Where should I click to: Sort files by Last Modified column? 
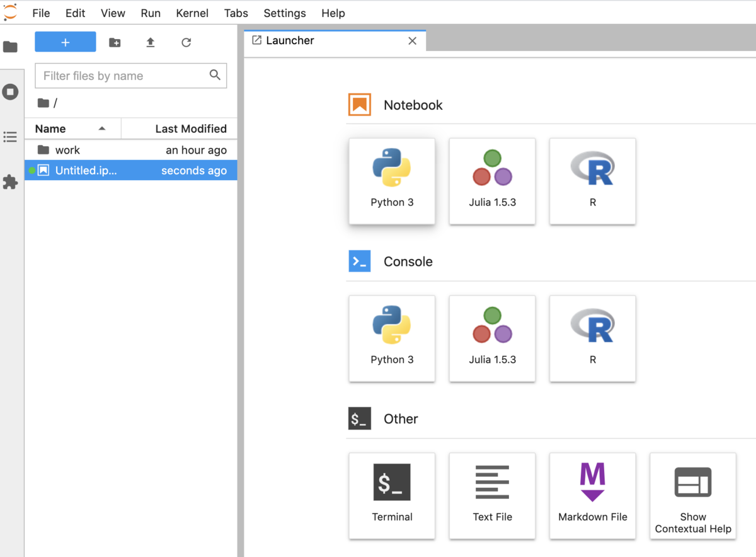point(180,129)
